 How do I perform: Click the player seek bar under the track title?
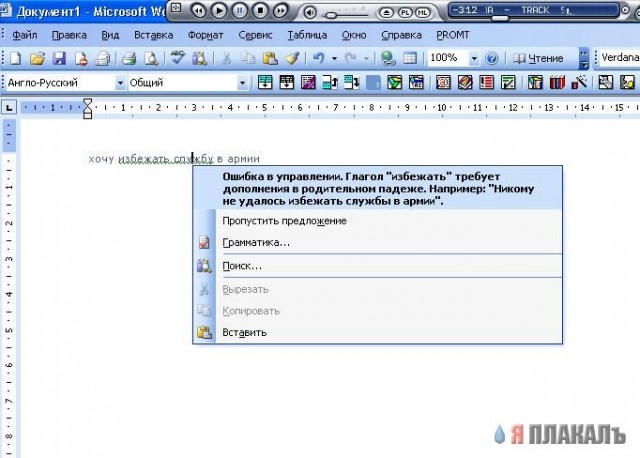tap(535, 18)
